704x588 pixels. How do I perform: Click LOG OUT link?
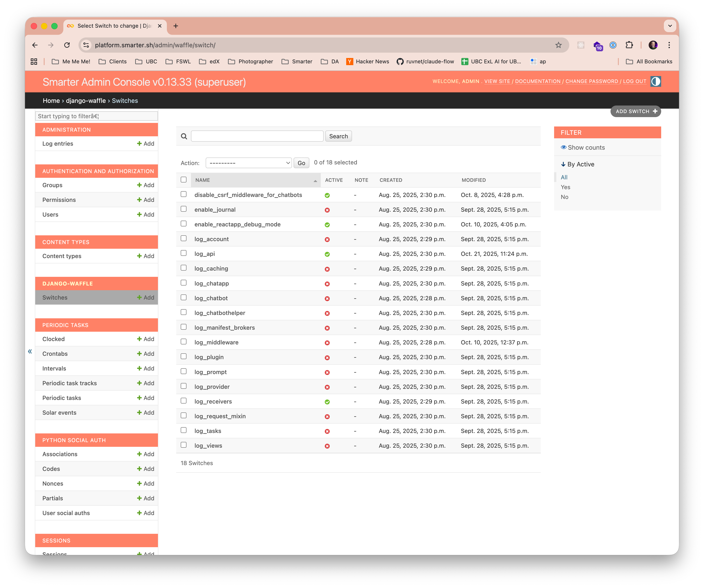pos(634,81)
